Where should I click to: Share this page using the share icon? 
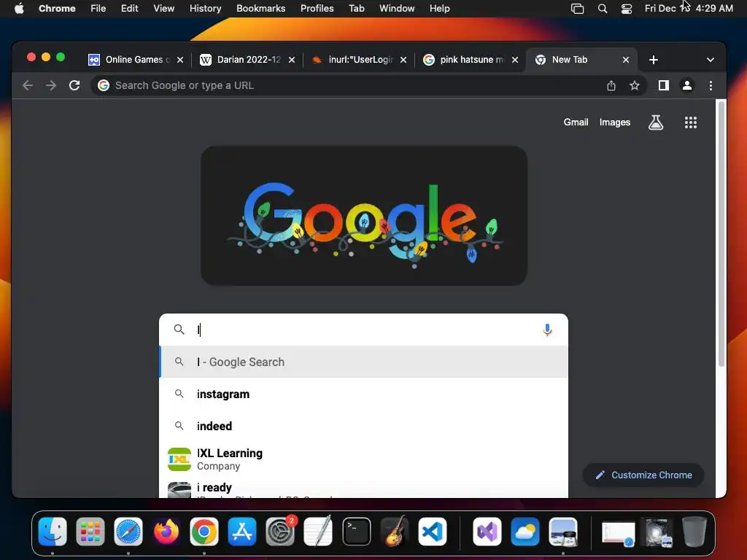[x=611, y=85]
